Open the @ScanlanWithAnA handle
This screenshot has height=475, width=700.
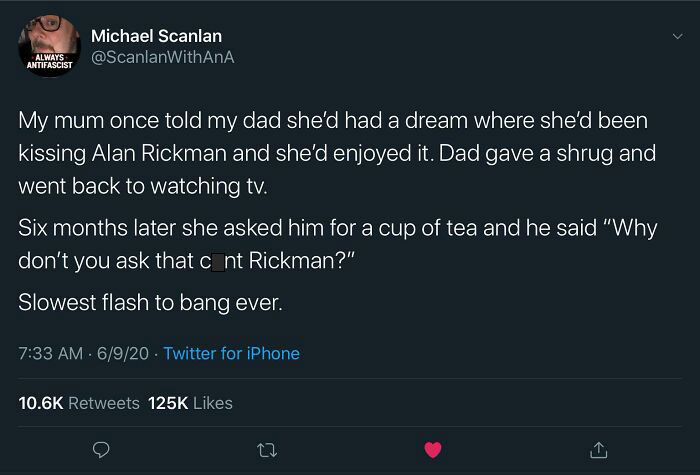click(x=162, y=57)
